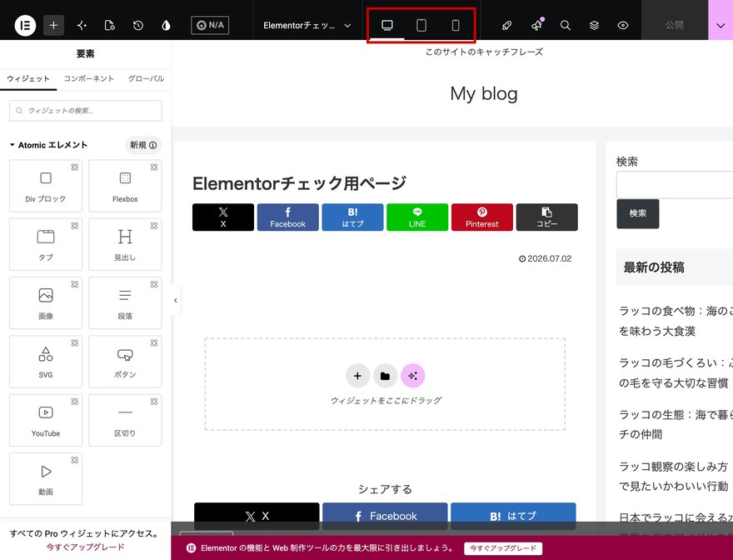The image size is (733, 560).
Task: Select the 動画 video widget
Action: (45, 478)
